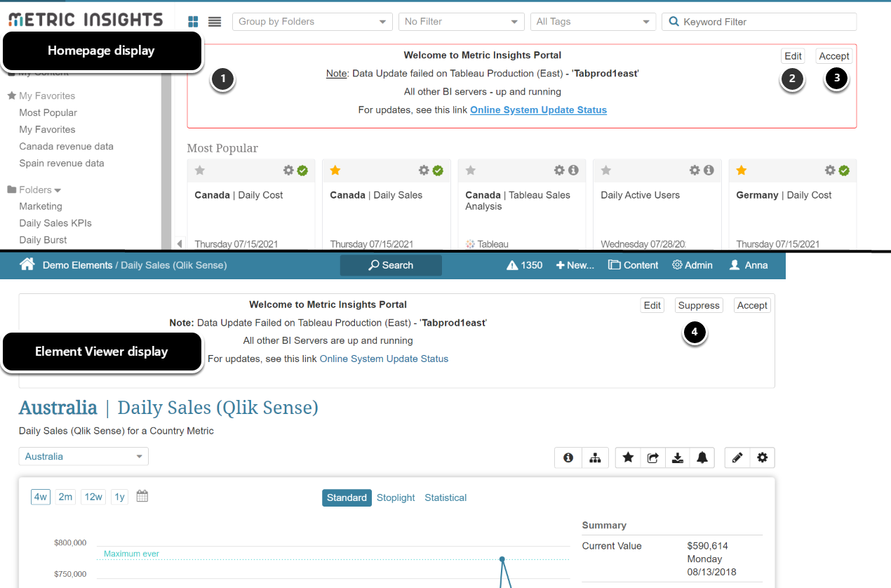The height and width of the screenshot is (588, 891).
Task: Open the Group by Folders dropdown
Action: point(312,22)
